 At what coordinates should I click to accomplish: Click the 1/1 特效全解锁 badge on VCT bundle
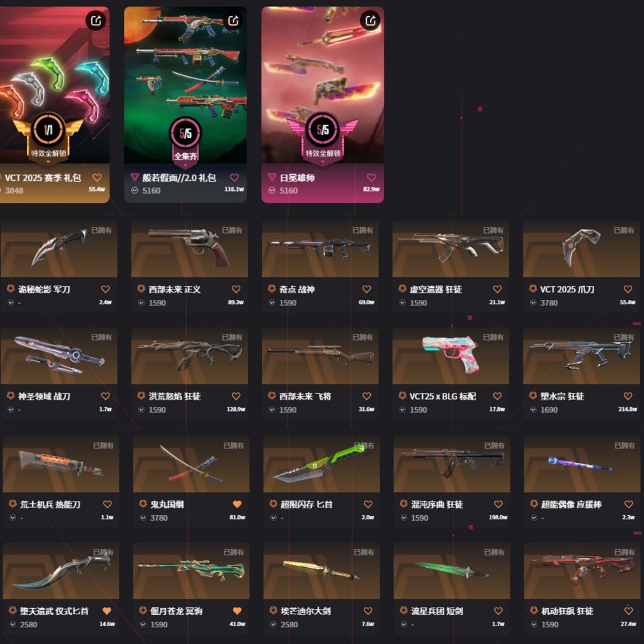coord(48,138)
